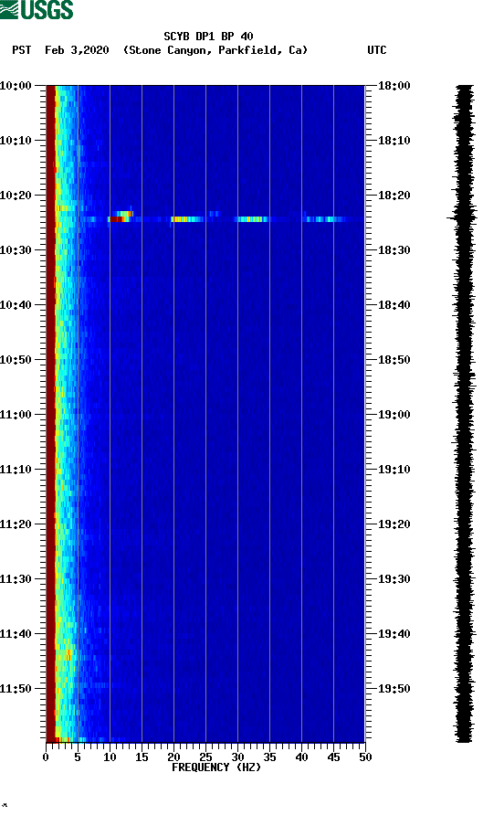
Task: Click the '11:00' PST time label
Action: pos(16,415)
